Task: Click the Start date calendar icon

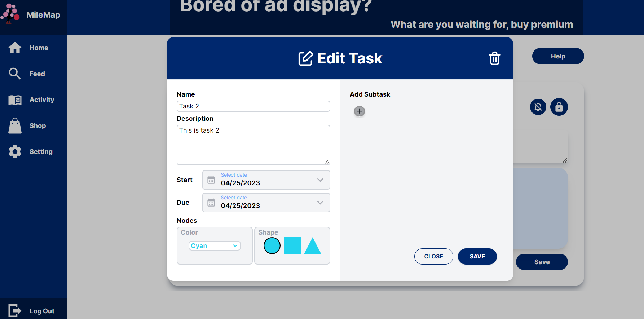Action: click(x=211, y=180)
